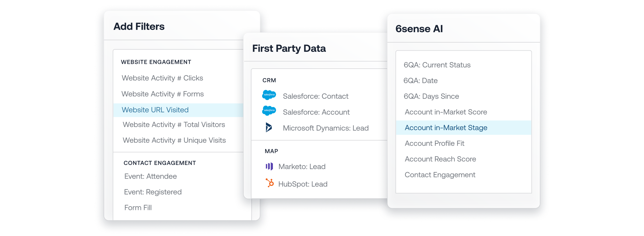Select Website URL Visited filter
Image resolution: width=644 pixels, height=236 pixels.
click(x=178, y=110)
